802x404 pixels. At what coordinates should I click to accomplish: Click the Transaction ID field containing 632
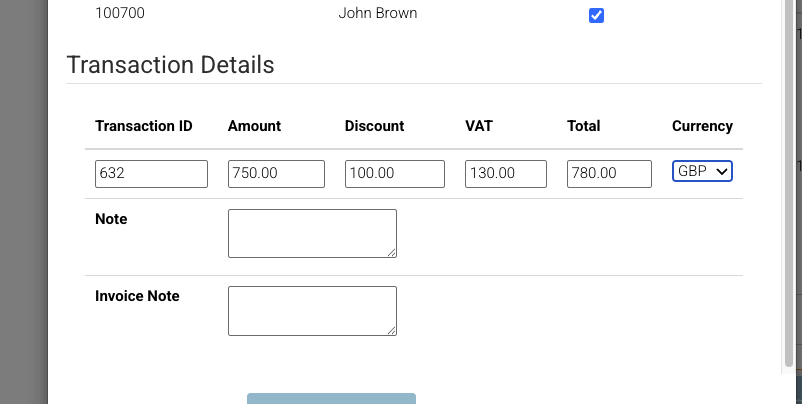tap(151, 173)
